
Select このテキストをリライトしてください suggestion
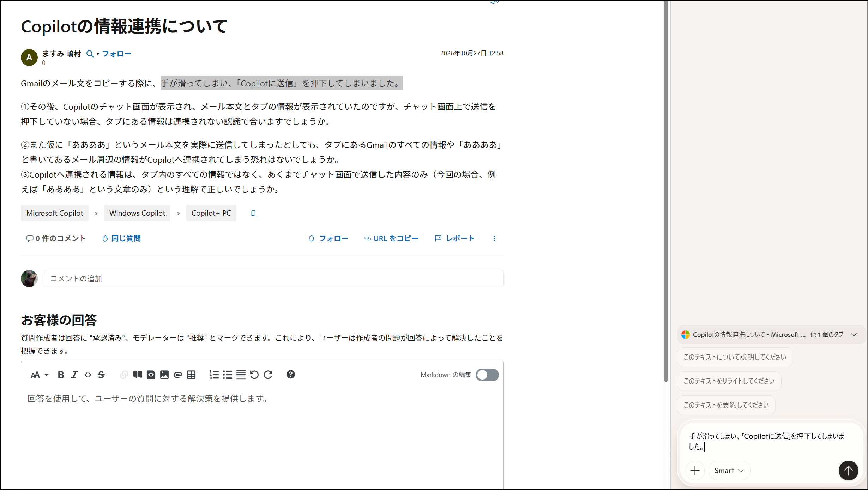coord(729,381)
